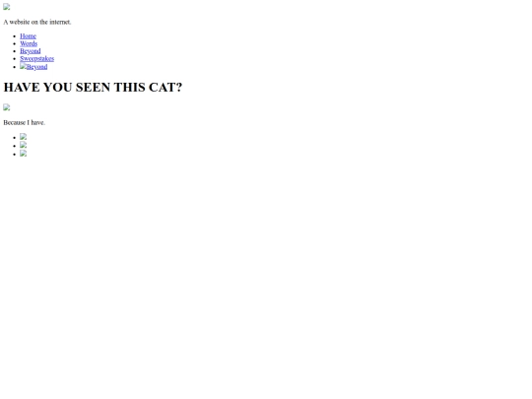Click bullet beside last bottom-list broken image
The width and height of the screenshot is (532, 399).
(15, 155)
